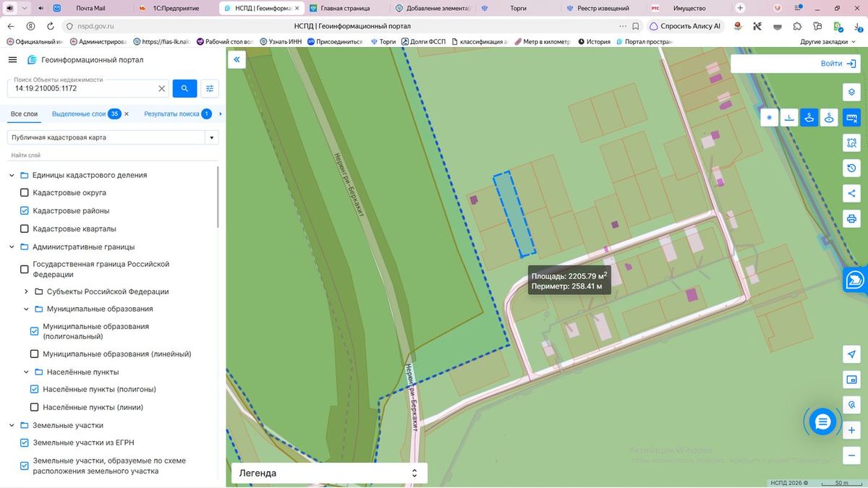The width and height of the screenshot is (868, 488).
Task: Open the search filter settings icon
Action: click(x=210, y=88)
